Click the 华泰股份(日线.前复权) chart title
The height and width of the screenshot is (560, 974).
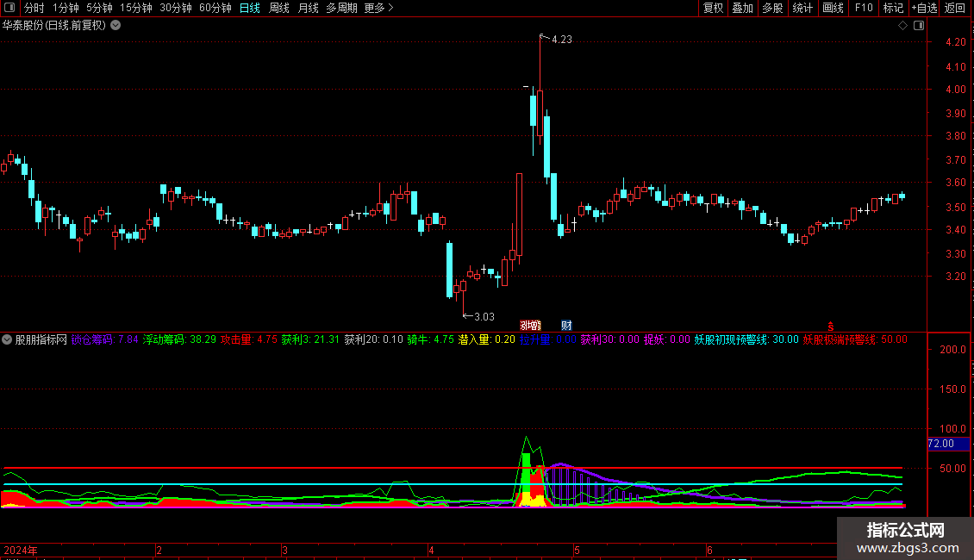pos(54,26)
